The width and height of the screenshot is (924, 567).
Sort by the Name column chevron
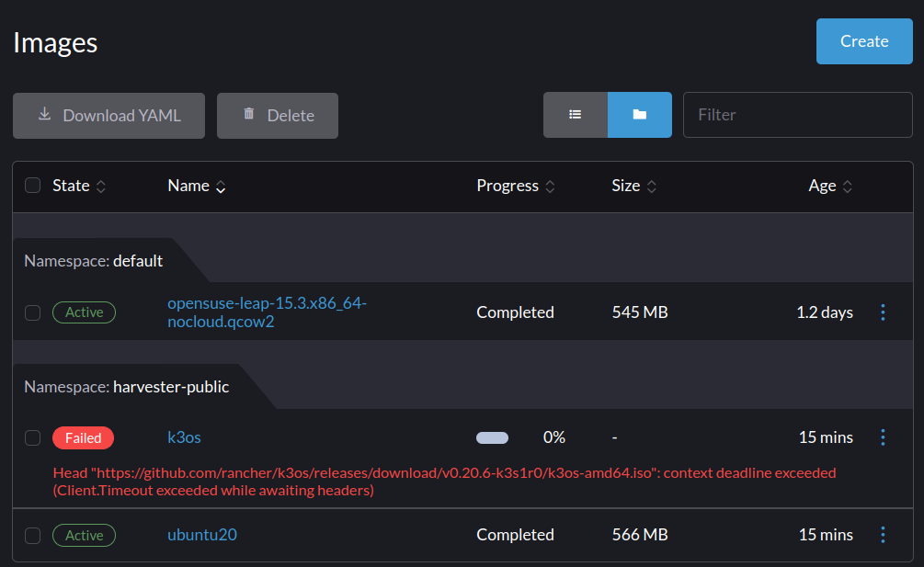[220, 186]
